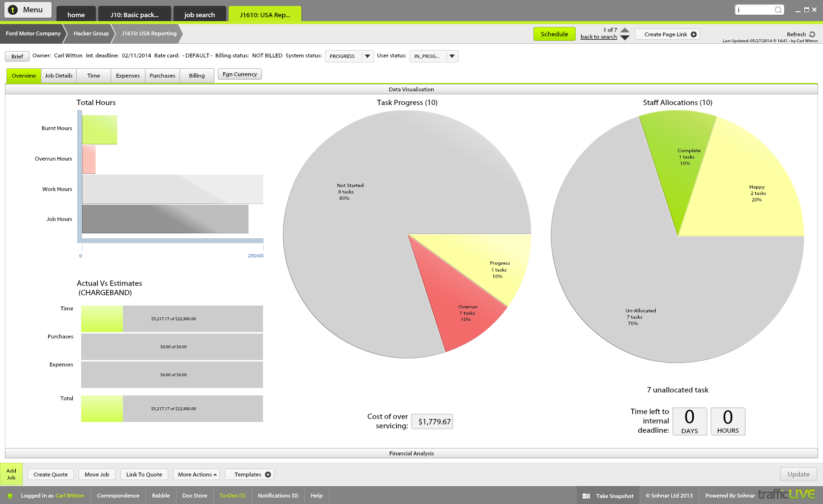Go to previous job with up arrow

pyautogui.click(x=625, y=30)
